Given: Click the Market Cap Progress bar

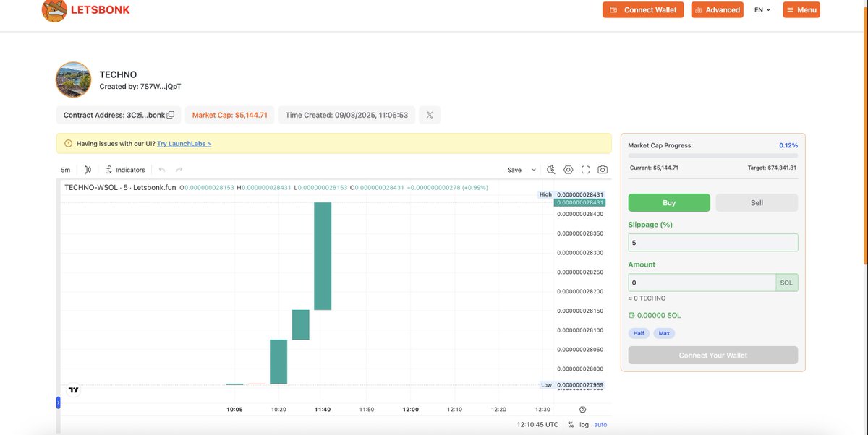Looking at the screenshot, I should [x=713, y=155].
